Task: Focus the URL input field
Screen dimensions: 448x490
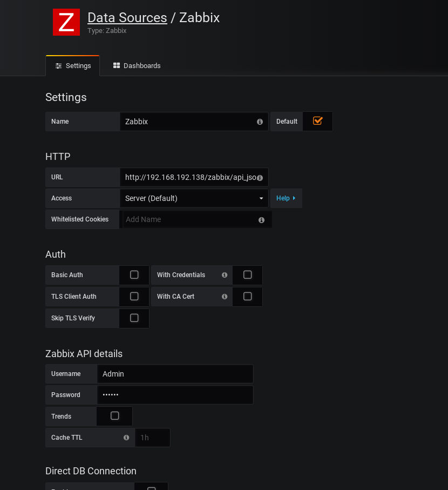Action: tap(194, 178)
